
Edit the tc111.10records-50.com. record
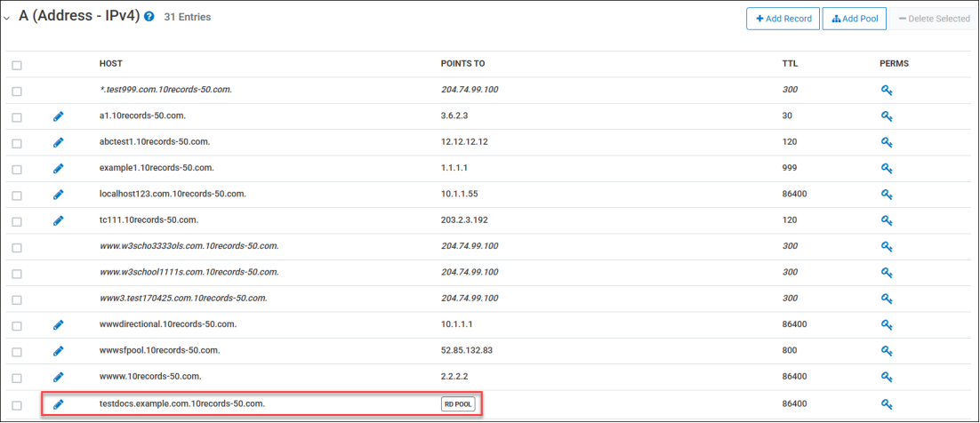coord(58,220)
